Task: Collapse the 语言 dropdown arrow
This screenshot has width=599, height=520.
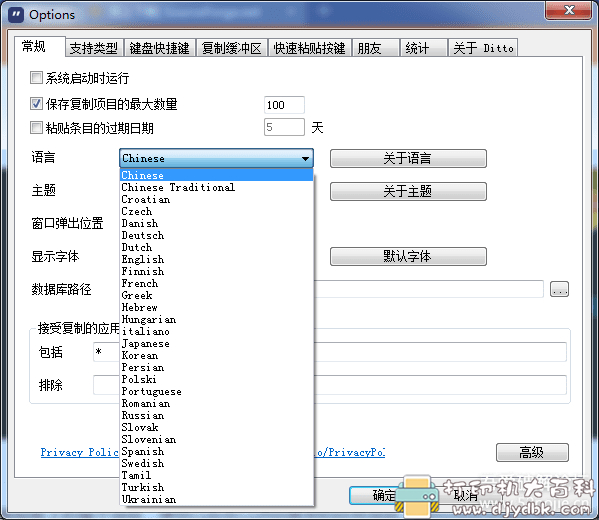Action: [x=305, y=159]
